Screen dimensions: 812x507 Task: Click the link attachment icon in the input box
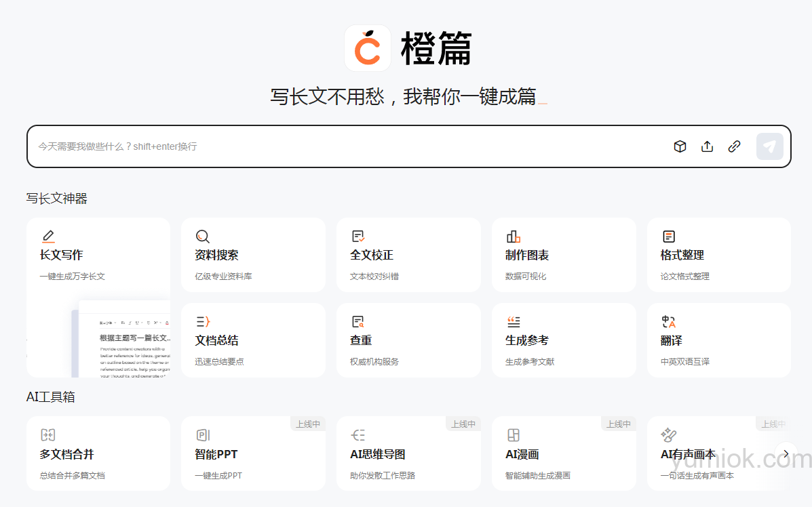[x=734, y=146]
